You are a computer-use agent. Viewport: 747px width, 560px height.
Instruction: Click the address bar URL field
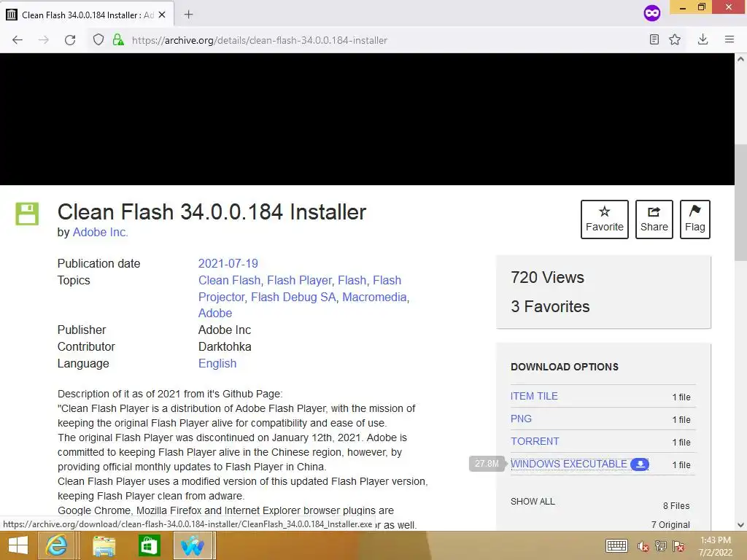point(260,40)
